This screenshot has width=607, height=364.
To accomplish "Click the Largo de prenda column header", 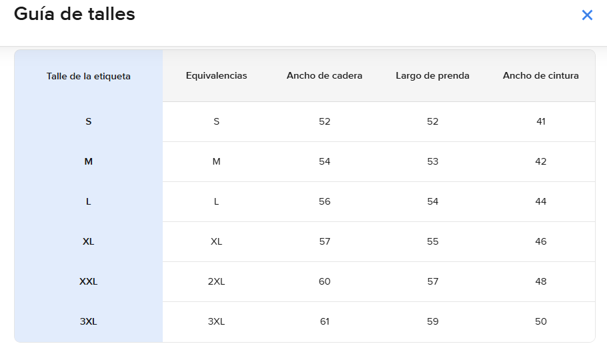I will point(432,75).
